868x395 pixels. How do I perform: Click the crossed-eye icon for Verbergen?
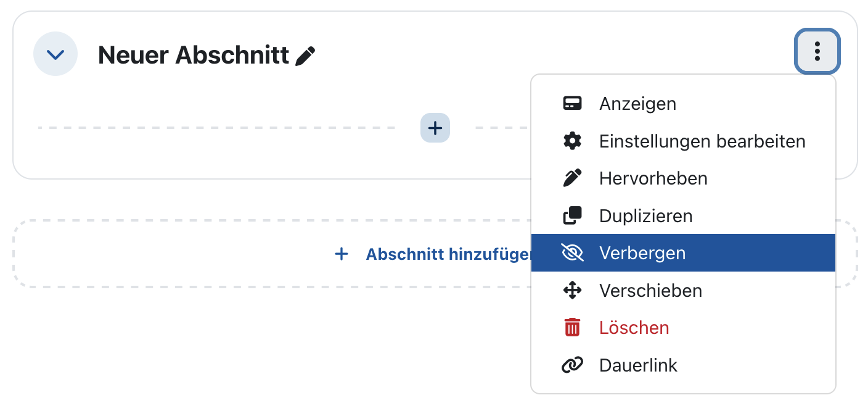(573, 252)
